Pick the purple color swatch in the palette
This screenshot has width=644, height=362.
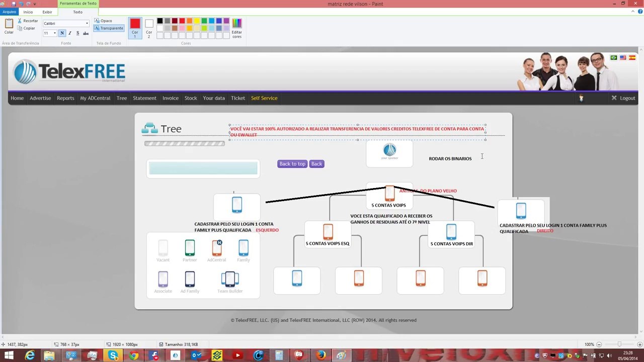pos(226,21)
